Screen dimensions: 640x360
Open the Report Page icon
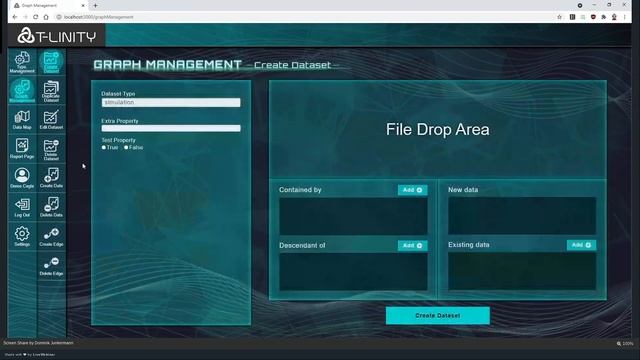[22, 149]
